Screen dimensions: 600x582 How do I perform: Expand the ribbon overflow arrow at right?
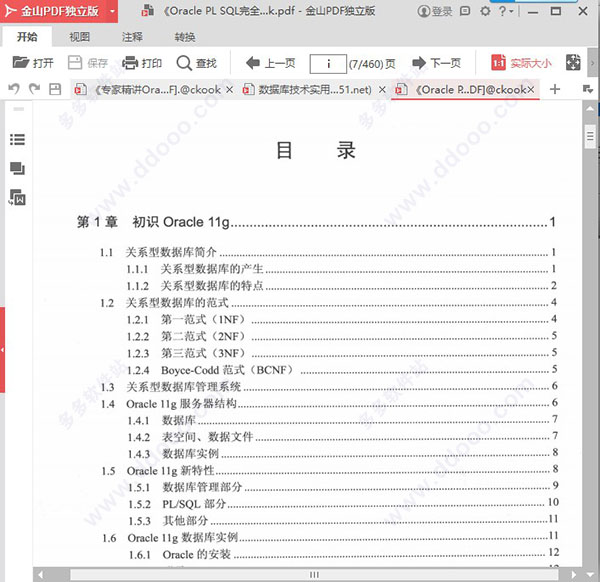593,62
